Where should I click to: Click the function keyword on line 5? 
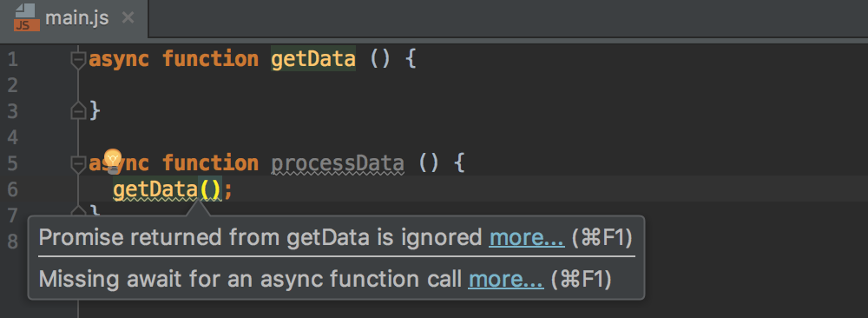coord(210,163)
